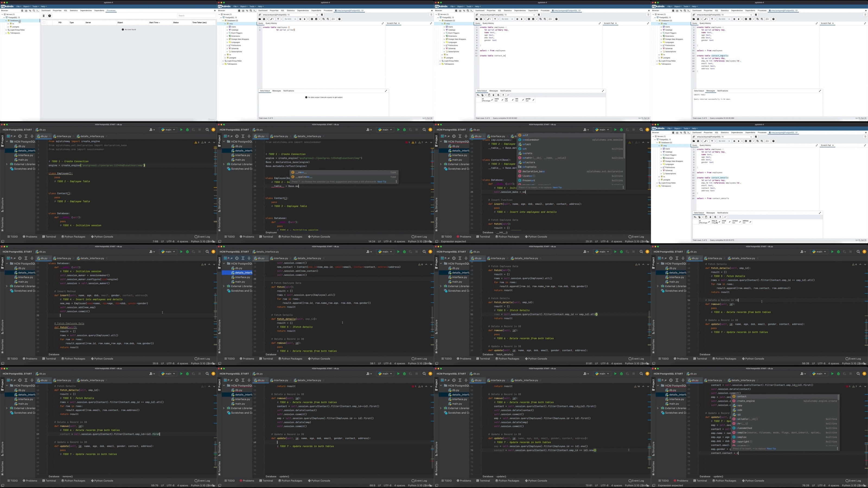
Task: Click query toolbar help icon in 'No data output' window
Action: pyautogui.click(x=339, y=19)
